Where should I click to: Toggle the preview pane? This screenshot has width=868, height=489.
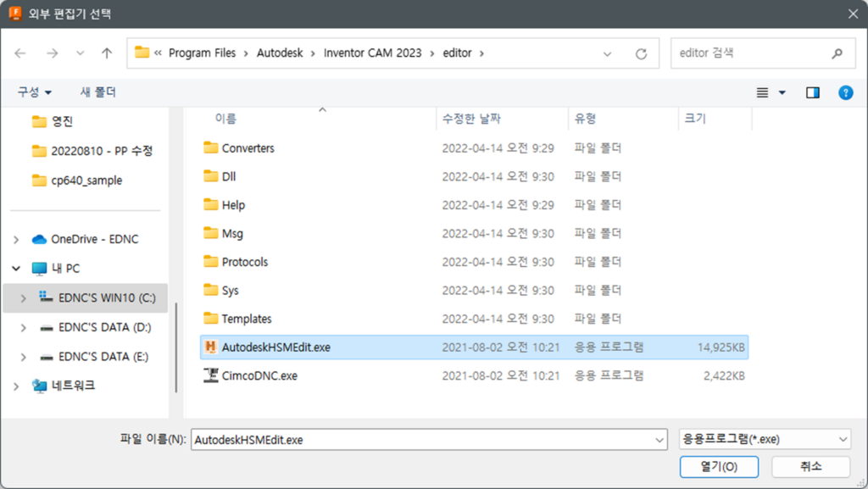(x=813, y=92)
